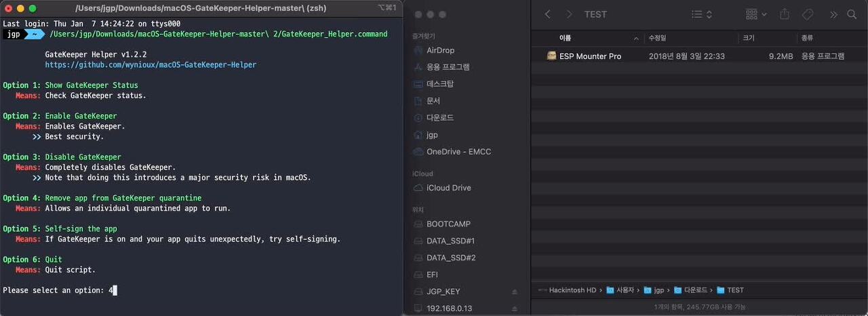The height and width of the screenshot is (316, 868).
Task: Open jgp home folder in sidebar
Action: click(432, 135)
